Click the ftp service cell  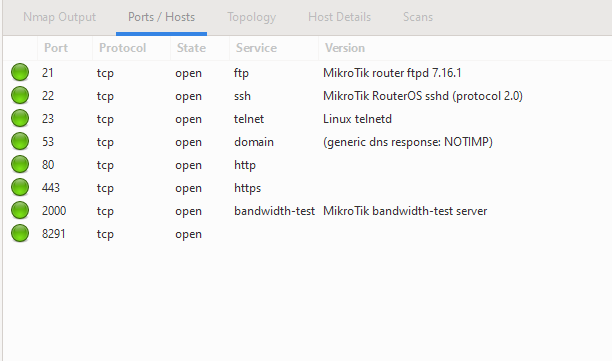(241, 73)
